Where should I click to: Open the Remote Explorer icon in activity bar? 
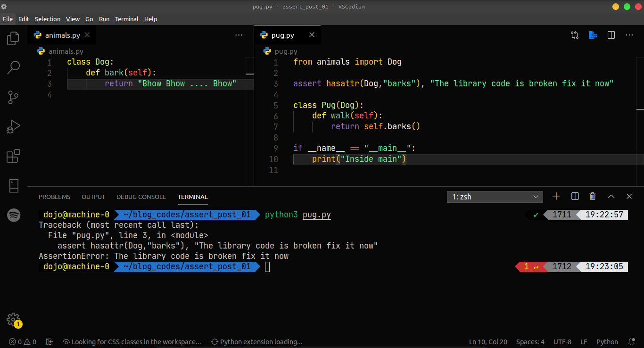click(x=13, y=186)
